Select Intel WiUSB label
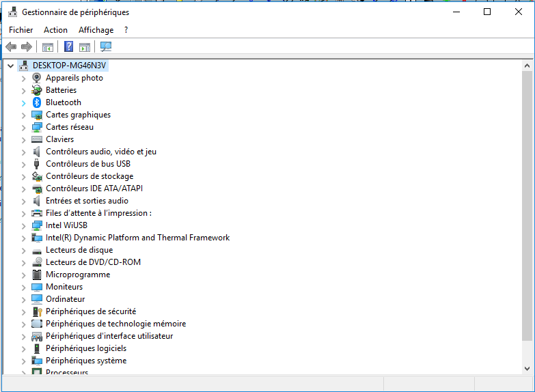 pyautogui.click(x=66, y=225)
